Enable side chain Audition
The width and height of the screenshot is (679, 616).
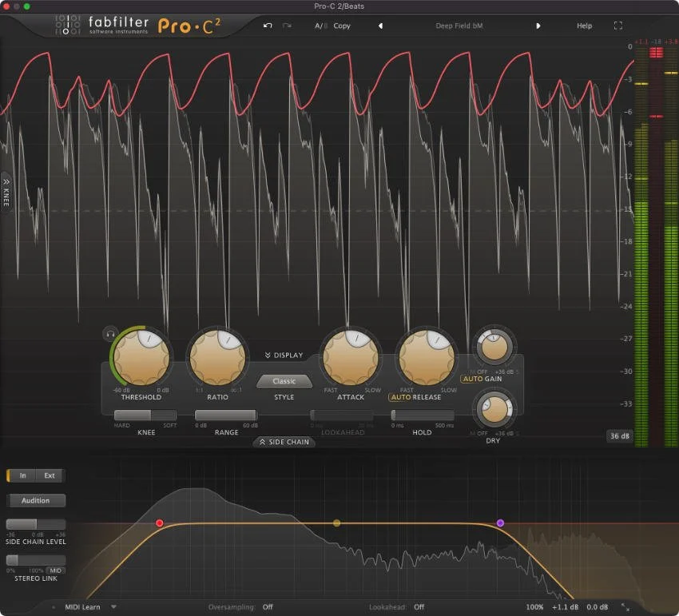[x=36, y=500]
